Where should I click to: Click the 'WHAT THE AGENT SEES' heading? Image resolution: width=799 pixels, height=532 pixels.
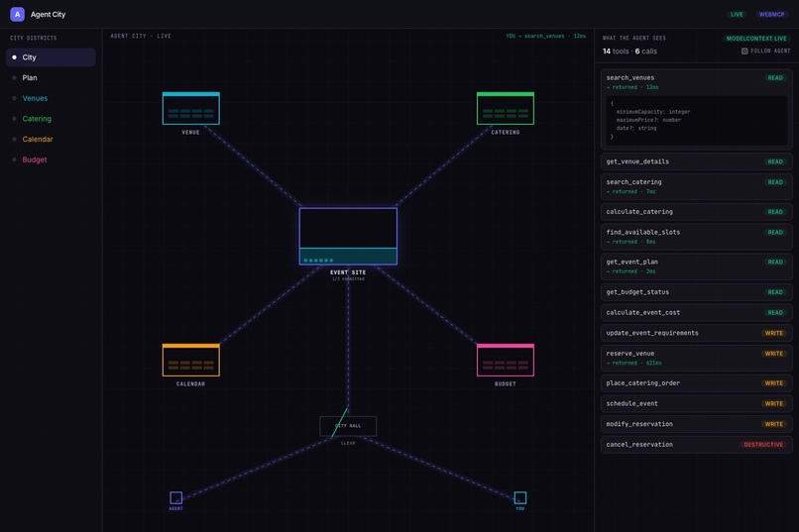coord(634,39)
